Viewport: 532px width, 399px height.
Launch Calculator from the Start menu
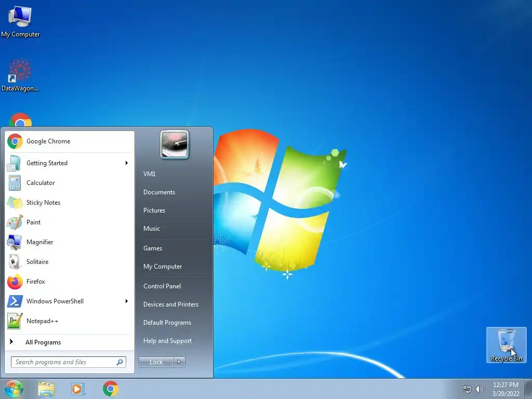coord(69,183)
